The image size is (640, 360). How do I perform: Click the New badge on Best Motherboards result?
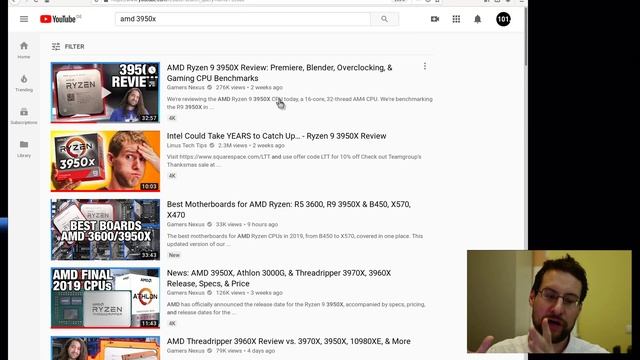pyautogui.click(x=174, y=255)
